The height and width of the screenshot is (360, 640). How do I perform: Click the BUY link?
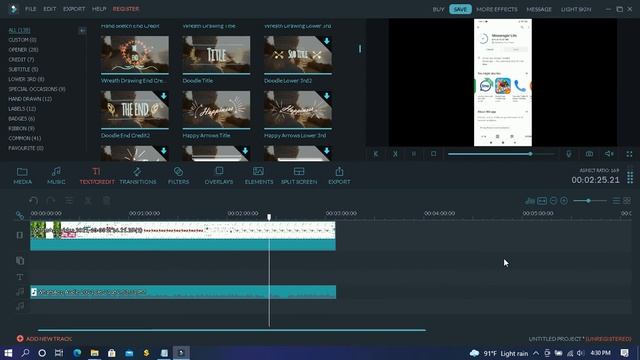click(438, 9)
